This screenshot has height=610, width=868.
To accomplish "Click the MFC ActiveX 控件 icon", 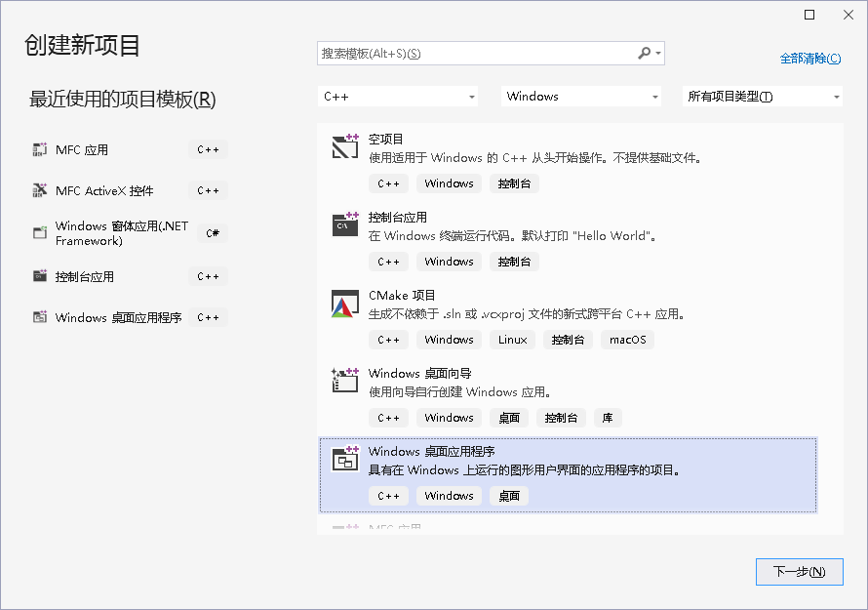I will 40,190.
